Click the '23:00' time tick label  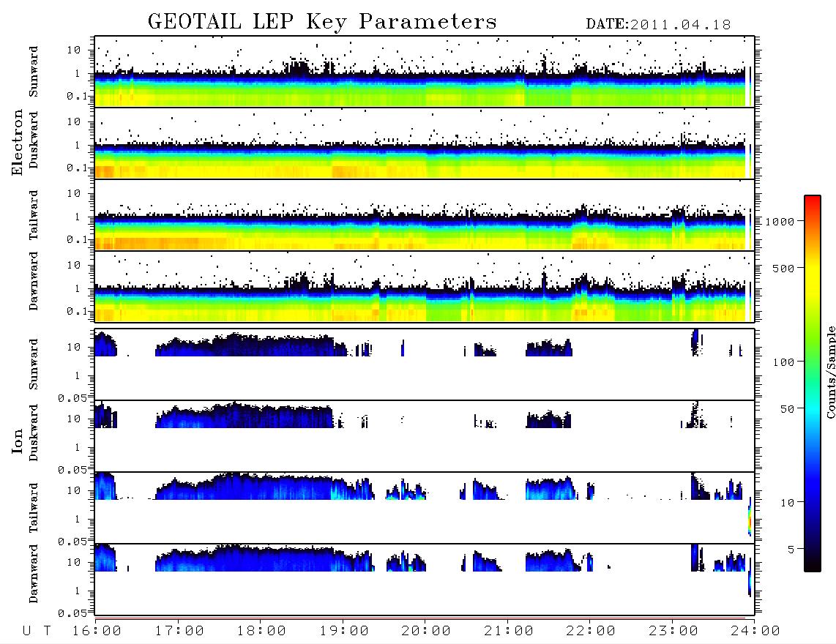pos(673,632)
